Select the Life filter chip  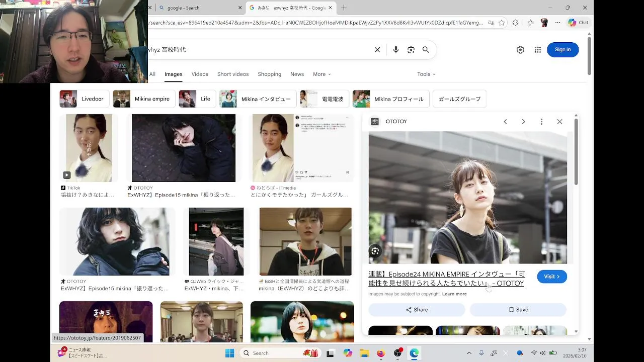tap(197, 99)
